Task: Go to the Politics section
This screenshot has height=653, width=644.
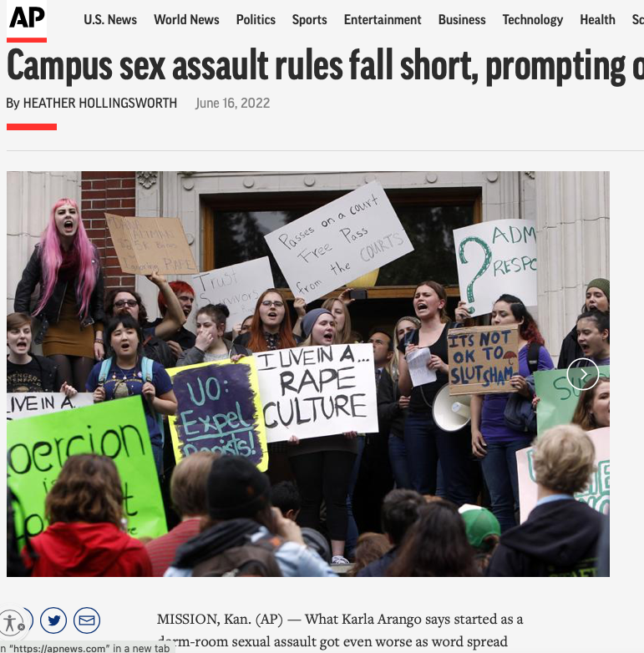Action: coord(256,19)
